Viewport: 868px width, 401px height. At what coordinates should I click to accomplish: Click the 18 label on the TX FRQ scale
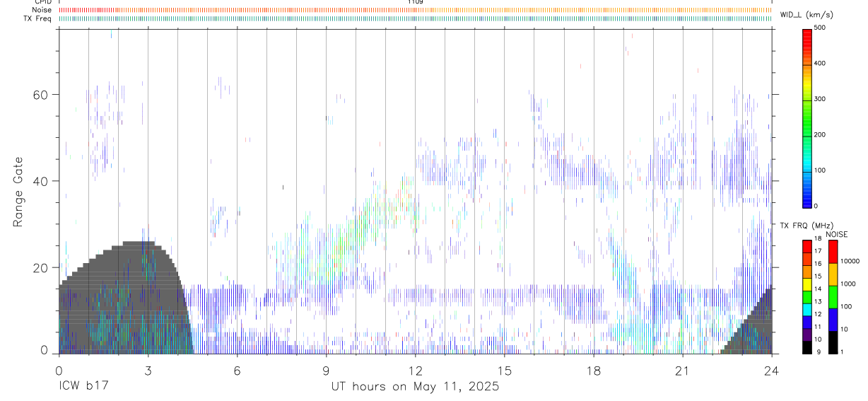point(817,239)
